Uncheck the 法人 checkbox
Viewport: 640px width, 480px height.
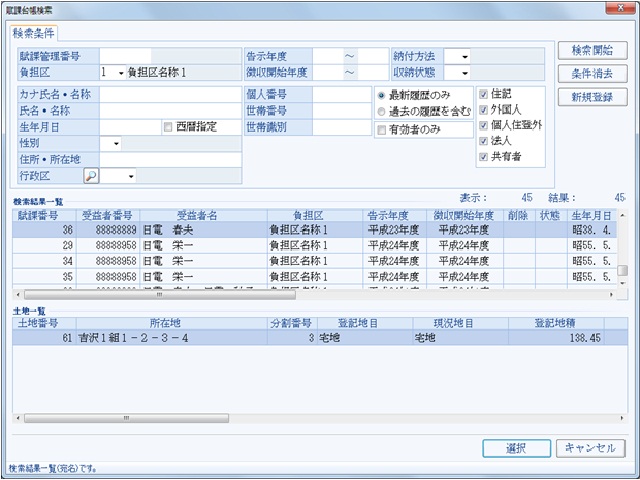[484, 141]
